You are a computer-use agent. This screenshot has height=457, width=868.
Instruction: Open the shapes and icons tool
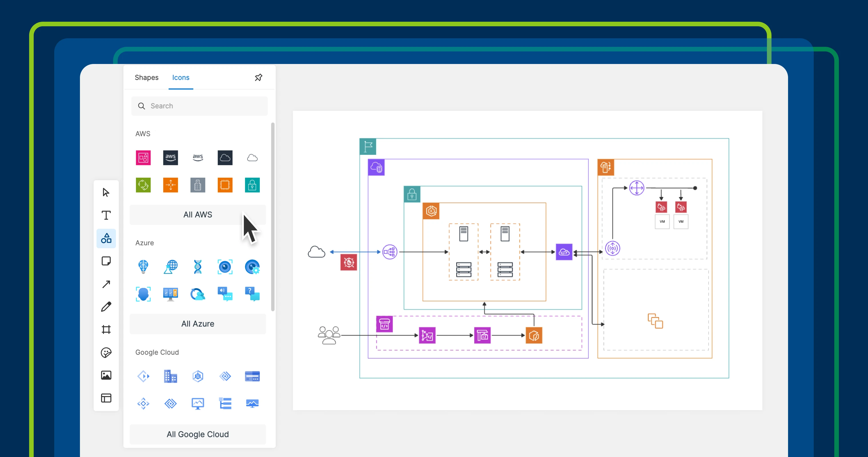[x=106, y=238]
